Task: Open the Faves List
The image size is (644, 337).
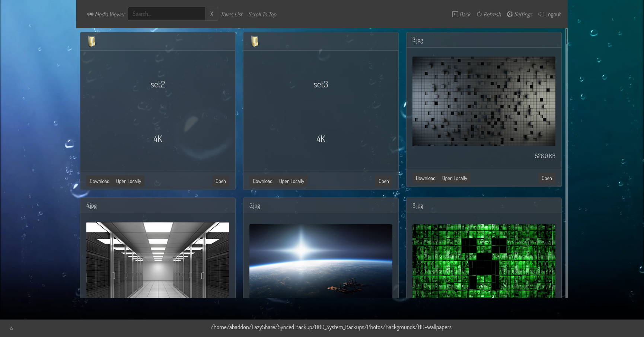Action: (232, 14)
